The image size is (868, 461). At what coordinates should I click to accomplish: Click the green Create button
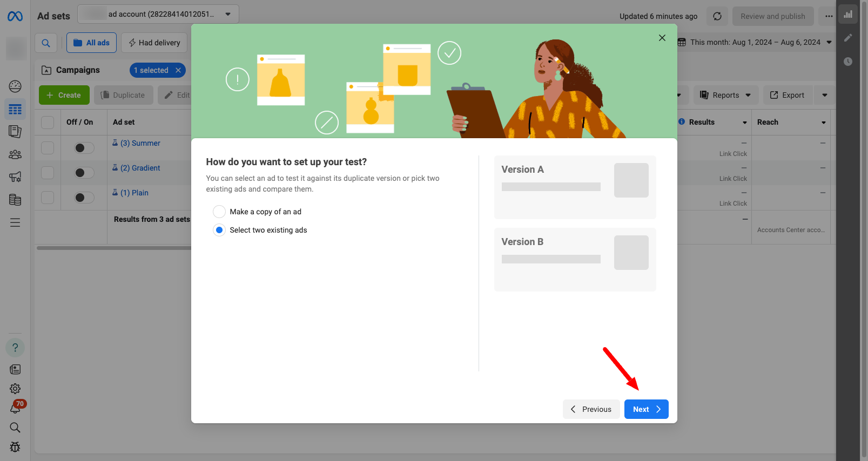[64, 95]
